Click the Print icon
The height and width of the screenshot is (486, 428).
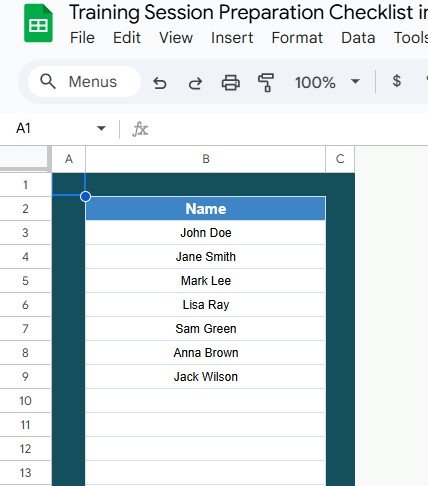point(231,83)
